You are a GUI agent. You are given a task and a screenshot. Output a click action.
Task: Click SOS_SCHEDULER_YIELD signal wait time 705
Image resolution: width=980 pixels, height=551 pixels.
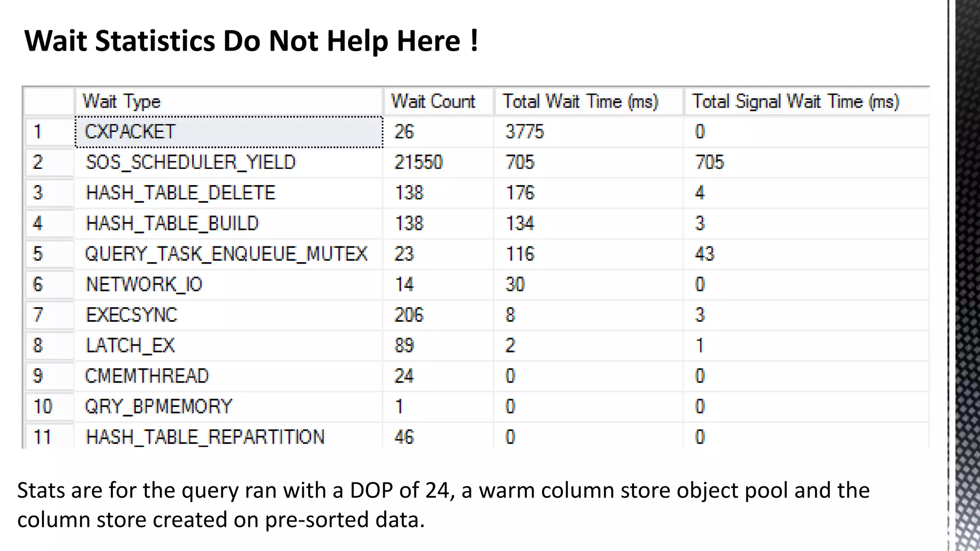710,163
